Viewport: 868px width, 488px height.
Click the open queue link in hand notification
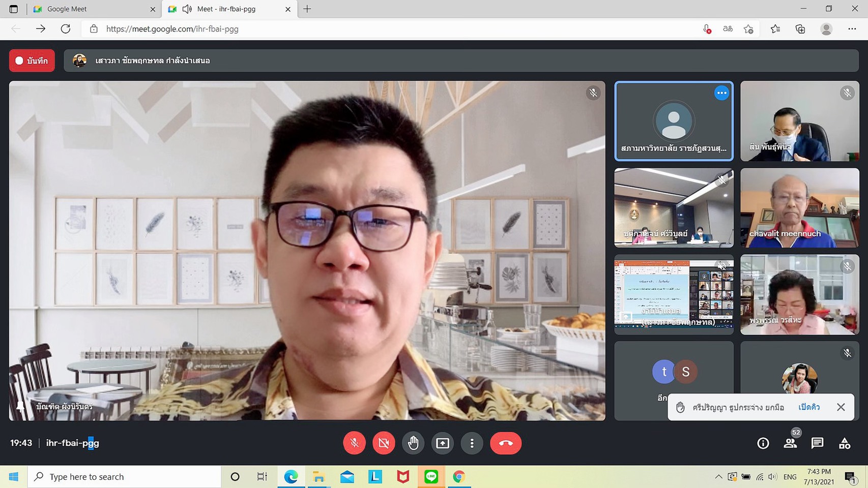point(808,407)
